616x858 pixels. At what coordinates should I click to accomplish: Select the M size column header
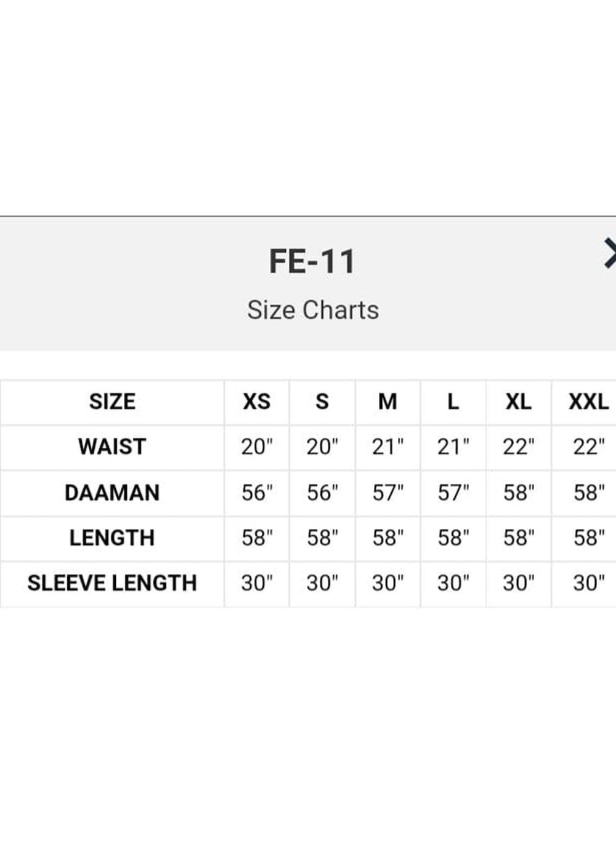387,402
